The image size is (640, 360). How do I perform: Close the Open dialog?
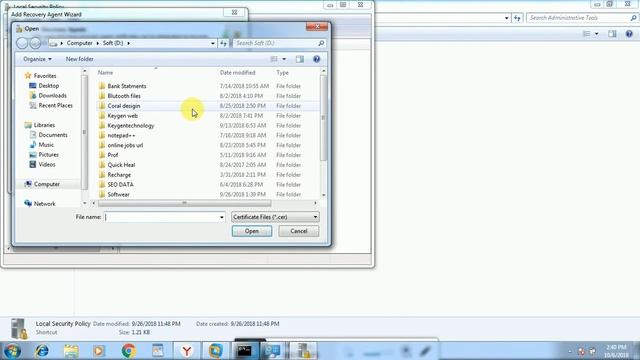tap(317, 27)
